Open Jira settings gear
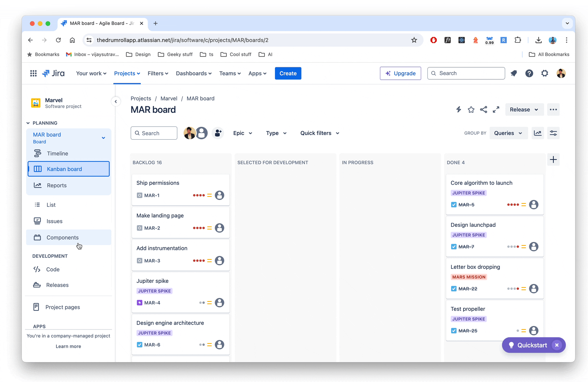The height and width of the screenshot is (382, 588). [545, 73]
